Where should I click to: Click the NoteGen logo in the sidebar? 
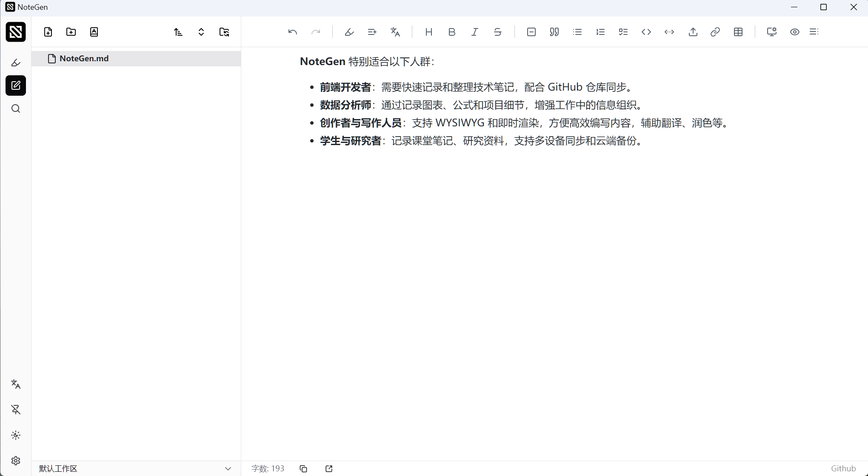[x=16, y=32]
